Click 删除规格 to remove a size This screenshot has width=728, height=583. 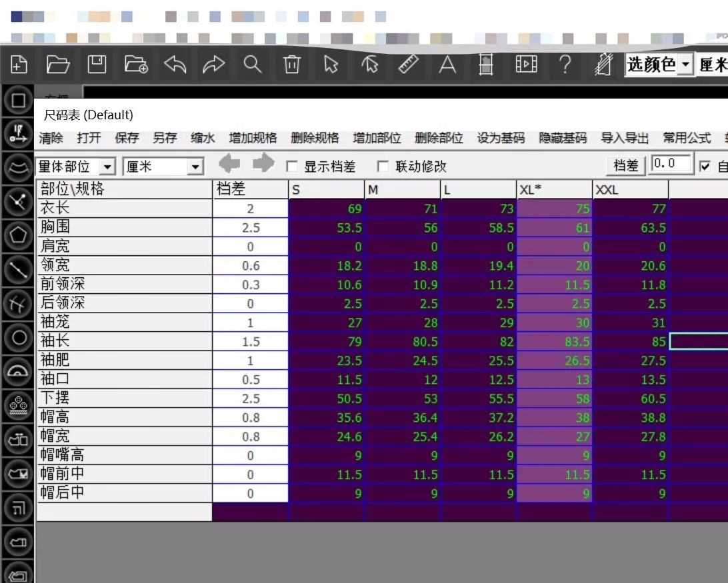tap(315, 138)
